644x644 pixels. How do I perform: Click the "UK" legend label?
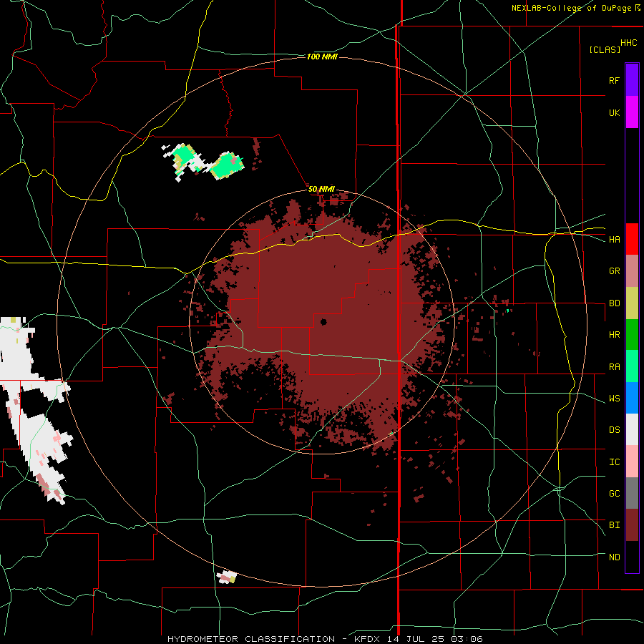614,112
